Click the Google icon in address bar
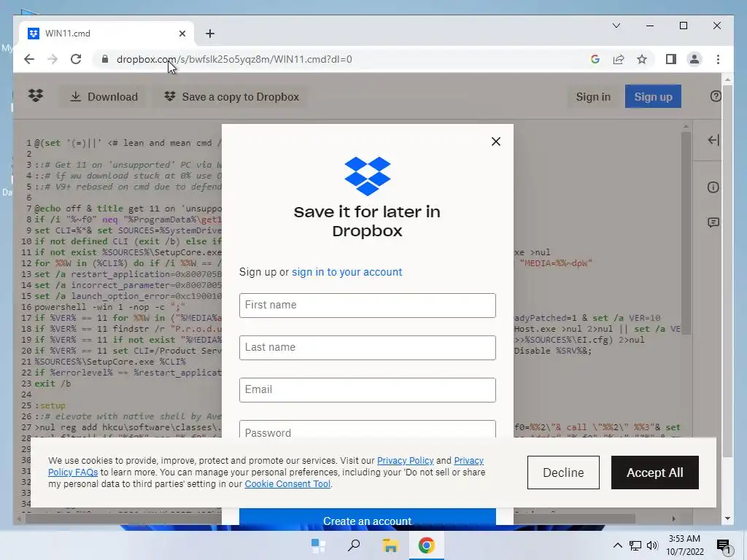747x560 pixels. click(x=595, y=59)
